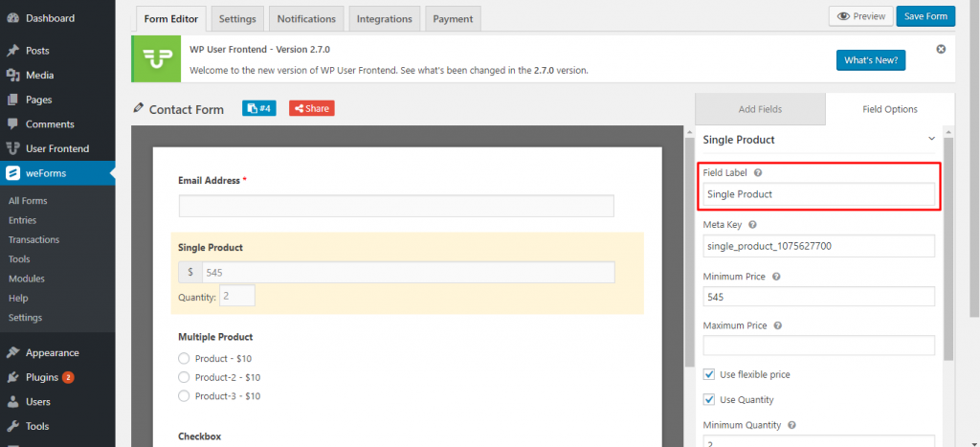Click the Comments bubble icon
This screenshot has width=980, height=447.
click(x=12, y=123)
